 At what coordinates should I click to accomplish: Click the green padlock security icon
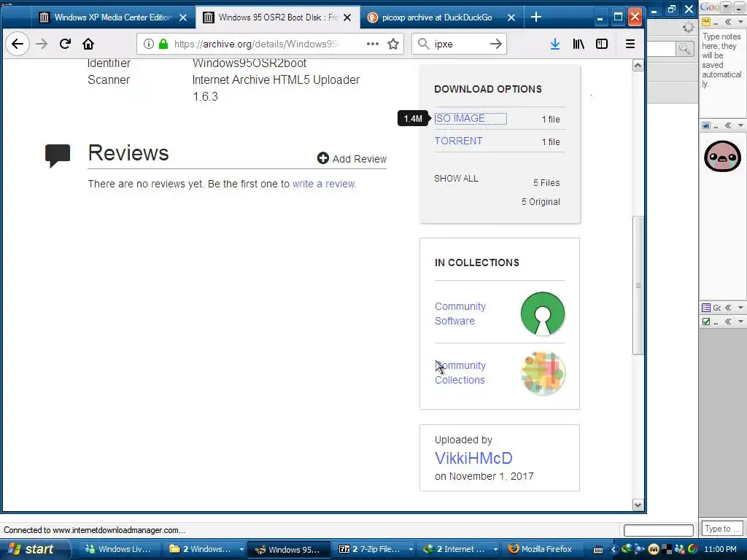(x=163, y=44)
